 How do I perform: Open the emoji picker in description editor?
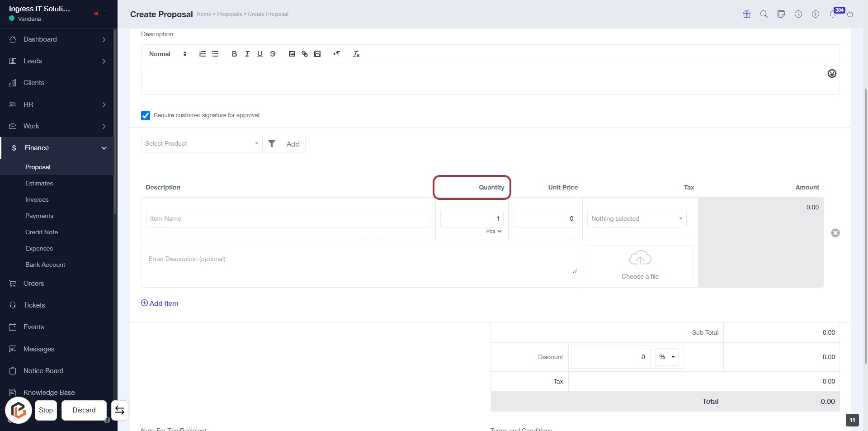831,74
